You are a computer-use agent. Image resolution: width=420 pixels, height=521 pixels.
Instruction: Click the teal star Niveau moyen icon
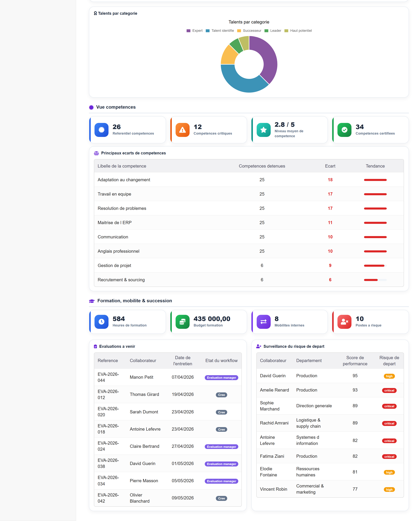pyautogui.click(x=264, y=130)
